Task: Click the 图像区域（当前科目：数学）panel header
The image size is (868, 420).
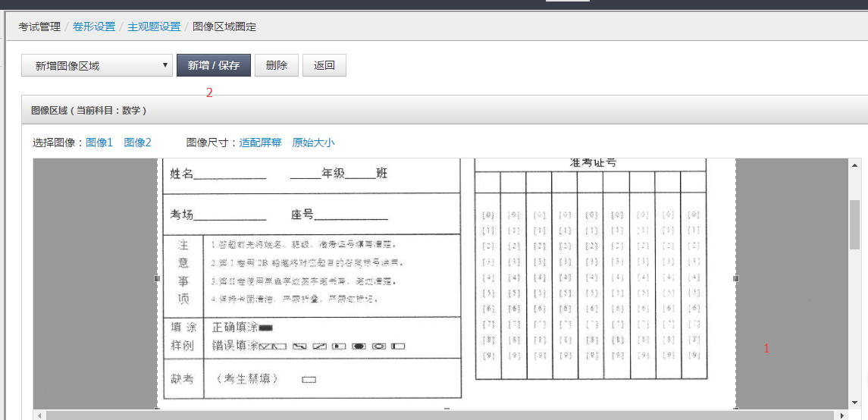Action: coord(445,110)
